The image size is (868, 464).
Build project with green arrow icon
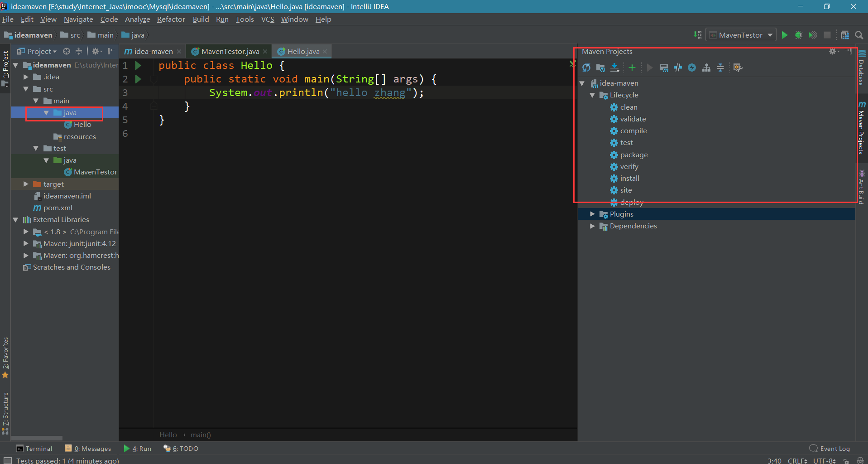698,35
